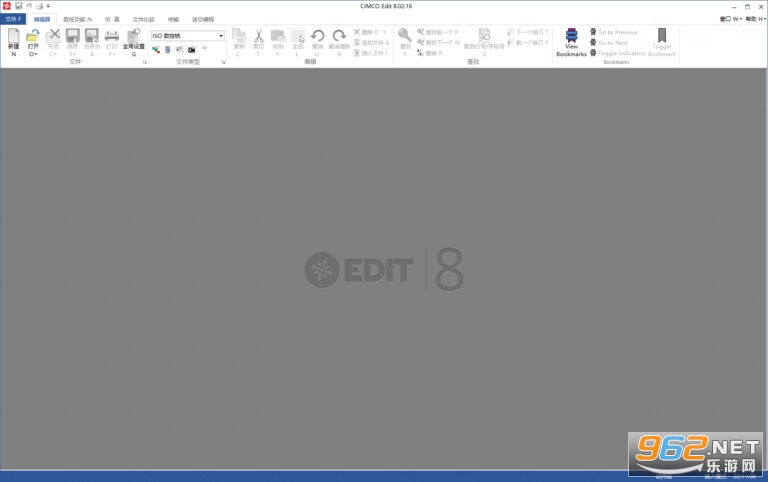Click the scissors Cut icon
This screenshot has width=768, height=482.
(x=259, y=36)
